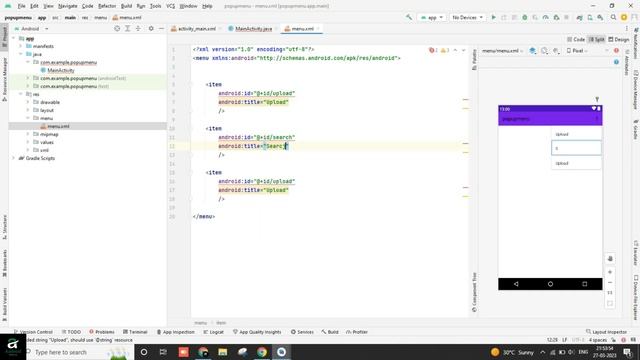Run the app with the green play icon
Viewport: 640px width, 360px height.
point(493,18)
